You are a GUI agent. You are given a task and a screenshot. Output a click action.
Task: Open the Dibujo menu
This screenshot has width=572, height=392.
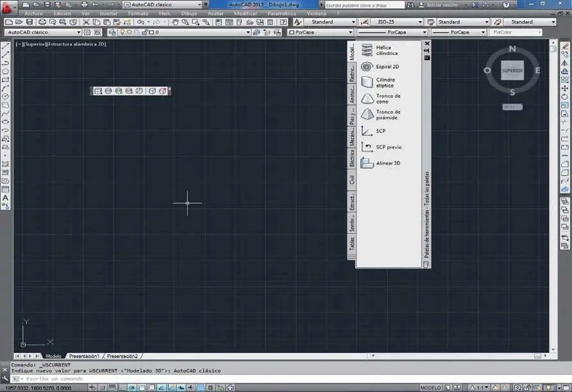coord(189,13)
